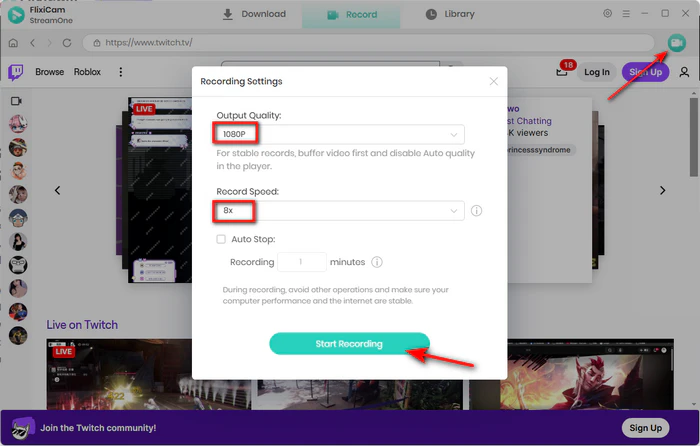The width and height of the screenshot is (700, 446).
Task: Switch to the Record tab
Action: [351, 15]
